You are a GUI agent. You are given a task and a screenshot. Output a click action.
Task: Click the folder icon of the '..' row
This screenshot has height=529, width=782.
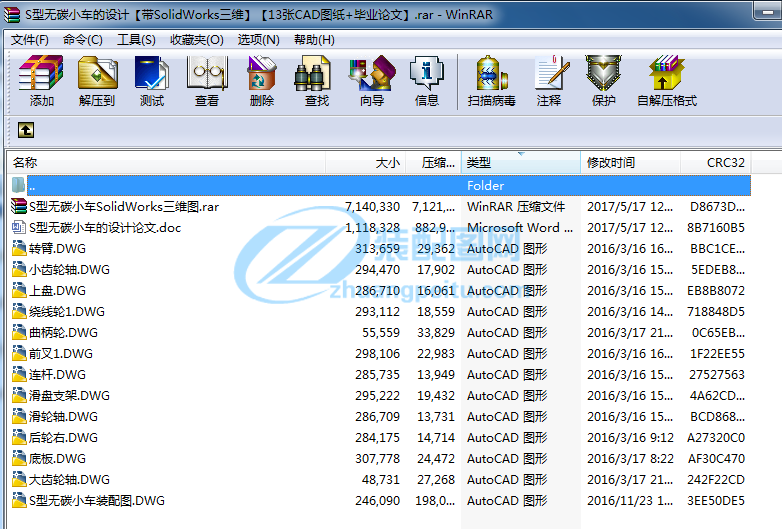[18, 185]
